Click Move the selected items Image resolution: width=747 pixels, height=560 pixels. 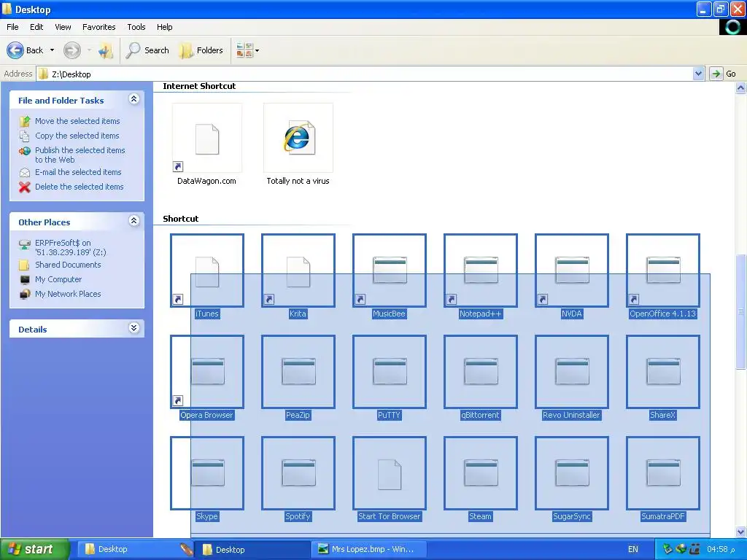(77, 121)
